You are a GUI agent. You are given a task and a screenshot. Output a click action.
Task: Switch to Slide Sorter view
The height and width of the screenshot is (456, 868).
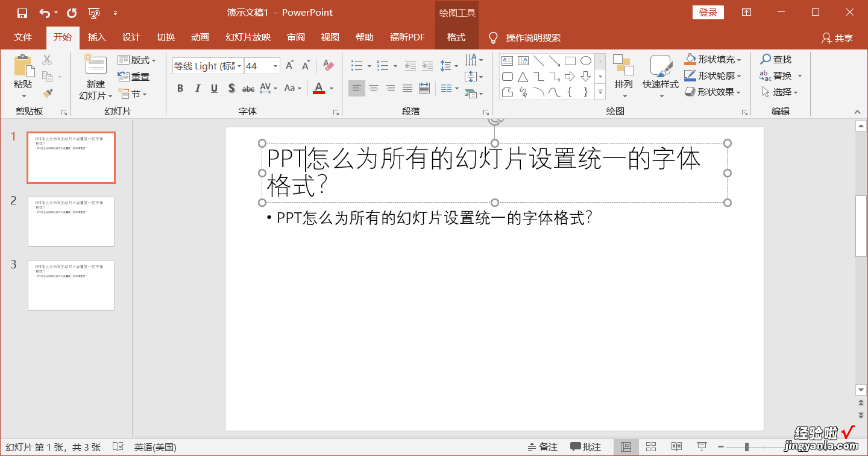click(651, 447)
